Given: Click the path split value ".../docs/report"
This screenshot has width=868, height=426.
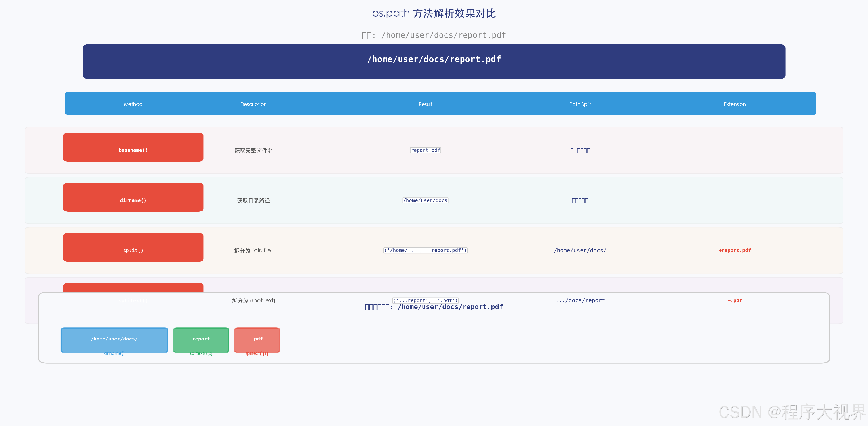Looking at the screenshot, I should pyautogui.click(x=580, y=300).
